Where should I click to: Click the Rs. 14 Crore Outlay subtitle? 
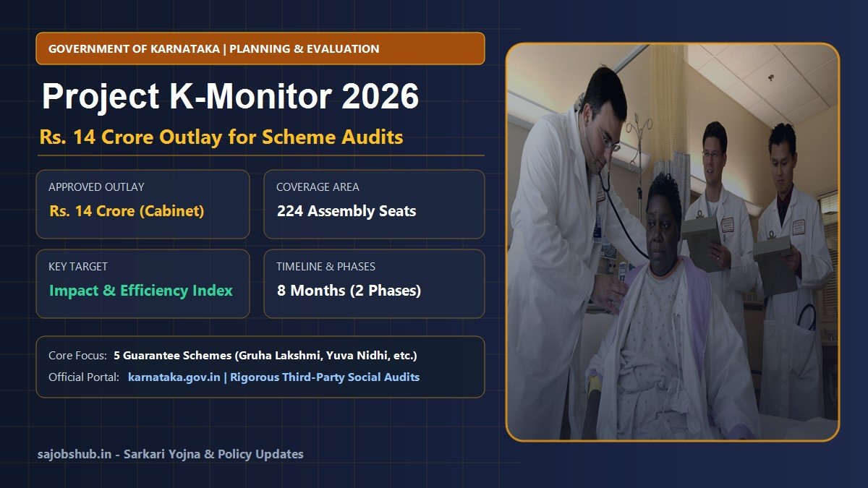point(221,137)
